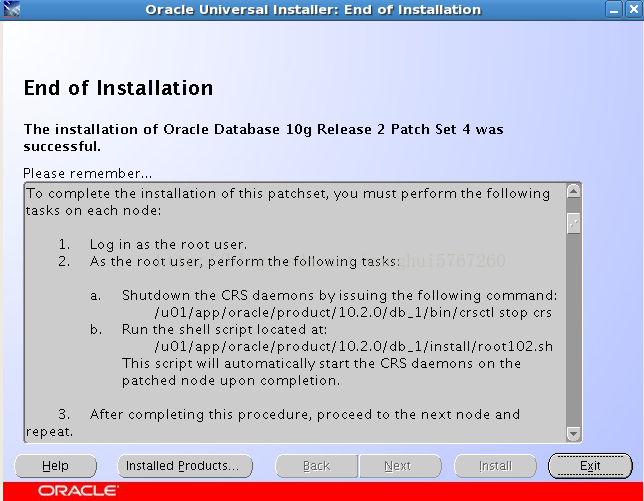
Task: Click the installer window icon in title bar
Action: click(12, 9)
